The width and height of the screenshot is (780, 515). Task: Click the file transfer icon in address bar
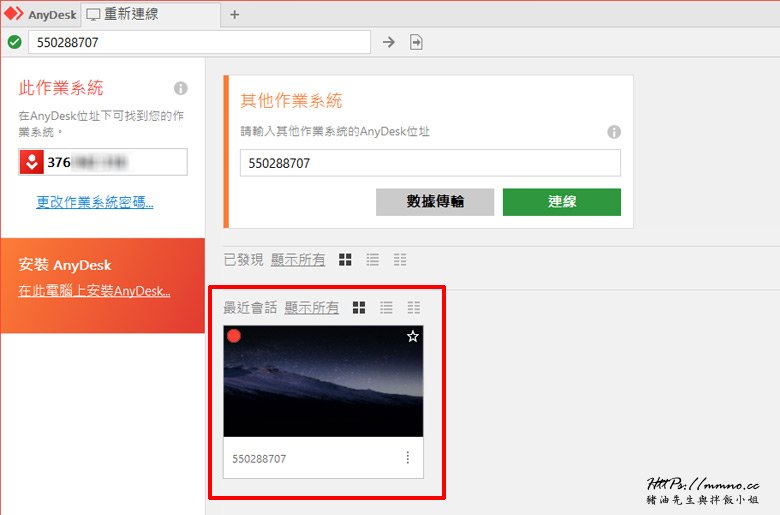tap(416, 42)
